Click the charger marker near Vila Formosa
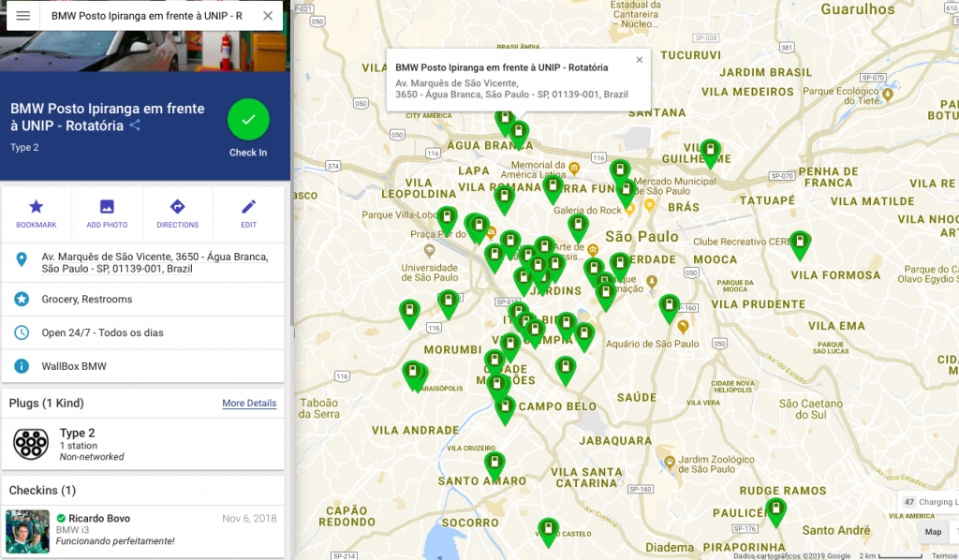959x560 pixels. click(800, 245)
